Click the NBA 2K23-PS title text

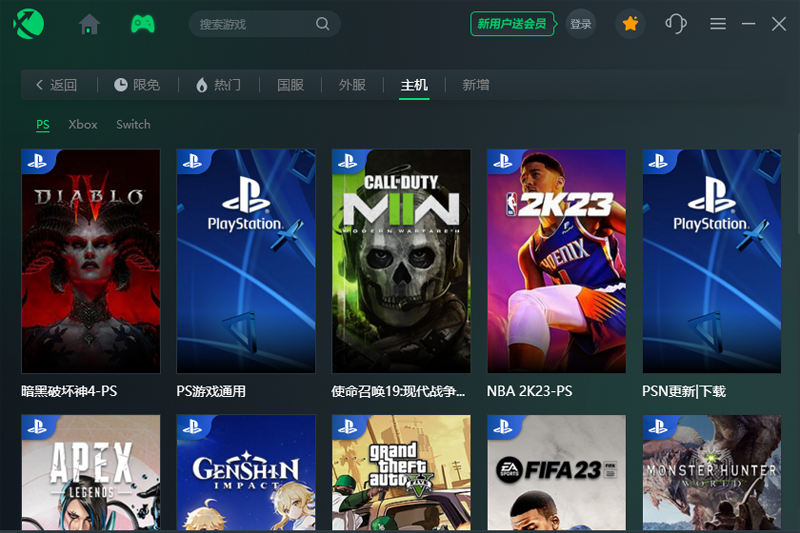click(x=530, y=391)
